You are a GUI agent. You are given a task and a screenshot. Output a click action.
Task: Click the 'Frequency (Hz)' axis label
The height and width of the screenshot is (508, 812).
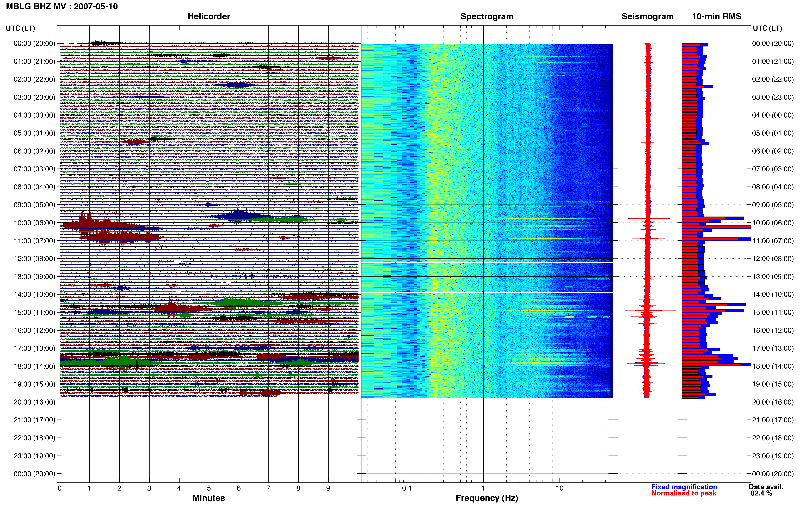(487, 498)
